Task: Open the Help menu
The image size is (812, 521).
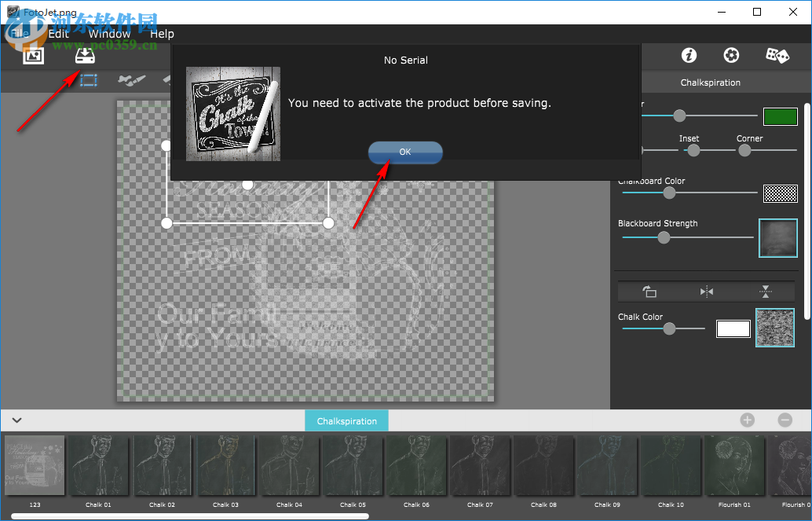Action: (162, 34)
